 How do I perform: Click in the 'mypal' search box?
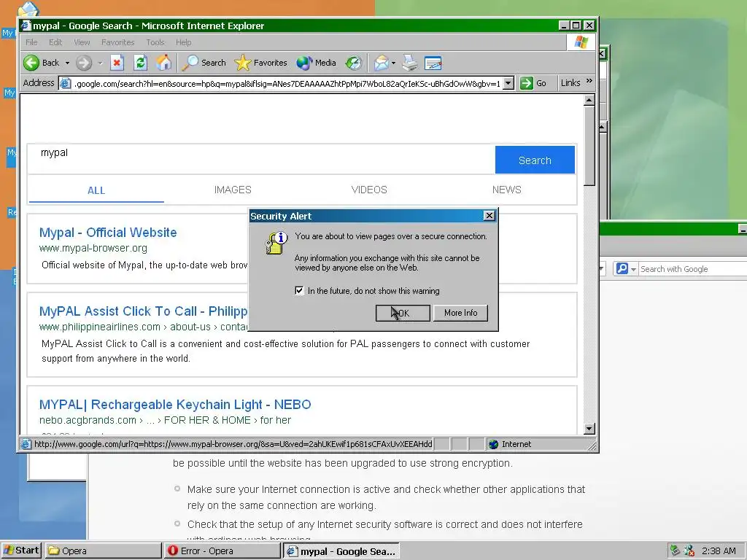click(261, 158)
